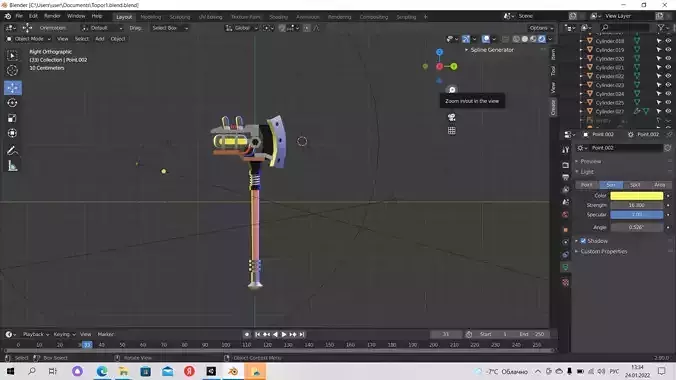Click the zoom in/out viewport gizmo
The height and width of the screenshot is (380, 676).
(x=452, y=90)
